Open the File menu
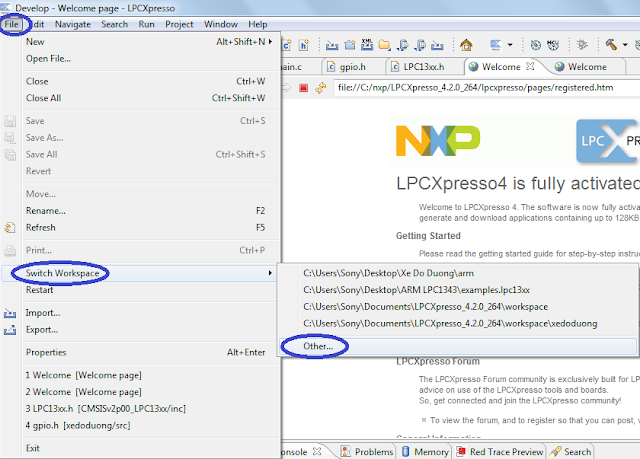640x459 pixels. [x=11, y=24]
